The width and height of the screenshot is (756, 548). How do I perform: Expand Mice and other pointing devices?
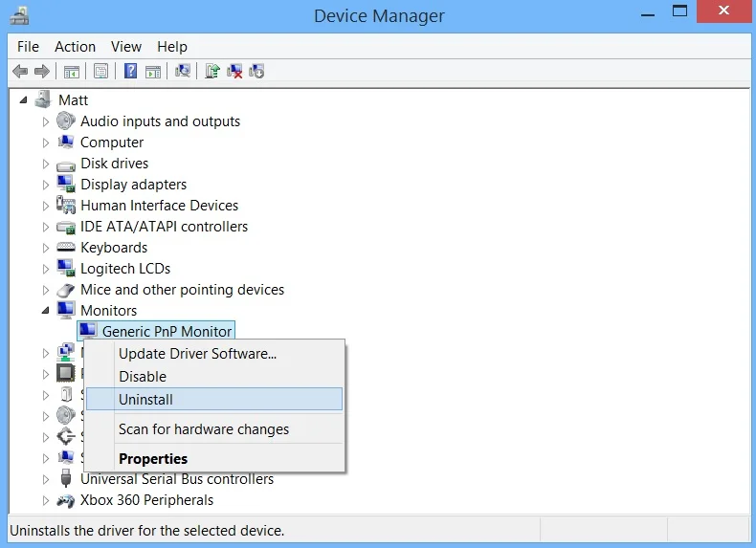(45, 290)
